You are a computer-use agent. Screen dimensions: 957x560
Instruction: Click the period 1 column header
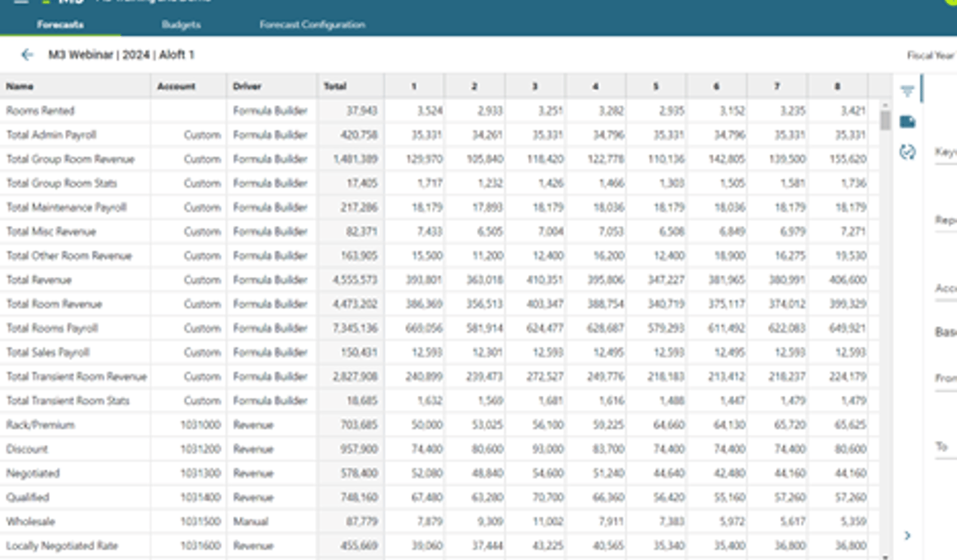click(x=414, y=86)
